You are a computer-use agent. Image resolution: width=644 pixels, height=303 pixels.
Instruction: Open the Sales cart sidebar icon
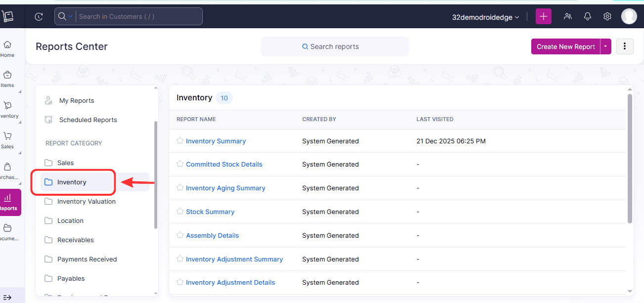7,139
